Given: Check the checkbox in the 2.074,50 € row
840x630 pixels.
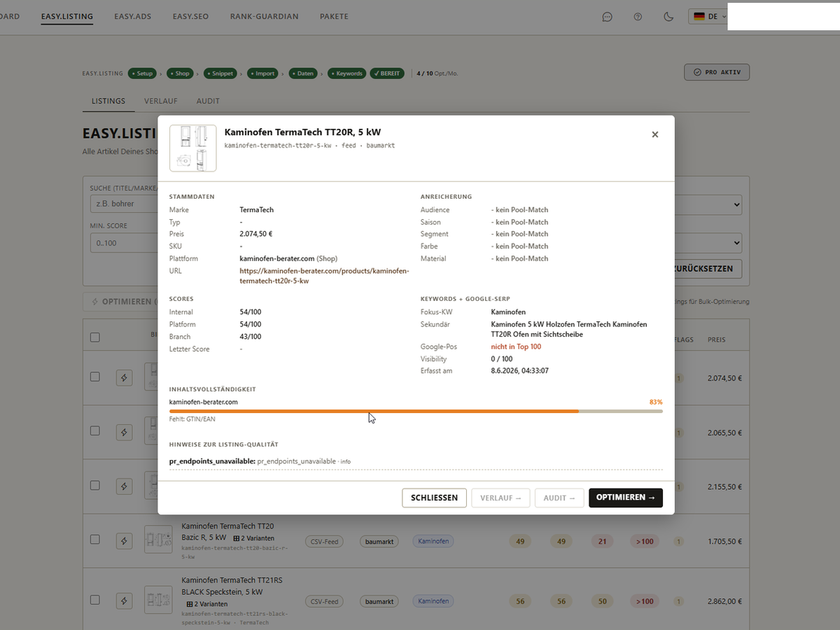Looking at the screenshot, I should point(95,377).
